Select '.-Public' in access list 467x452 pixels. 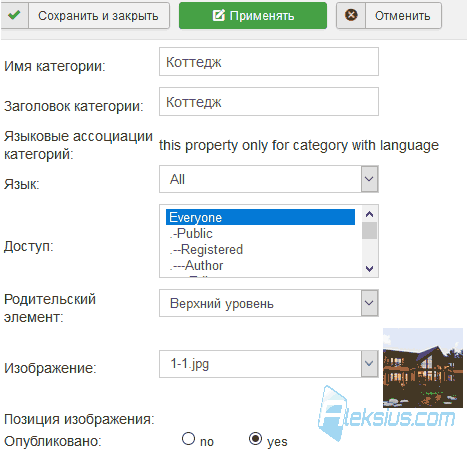[260, 233]
